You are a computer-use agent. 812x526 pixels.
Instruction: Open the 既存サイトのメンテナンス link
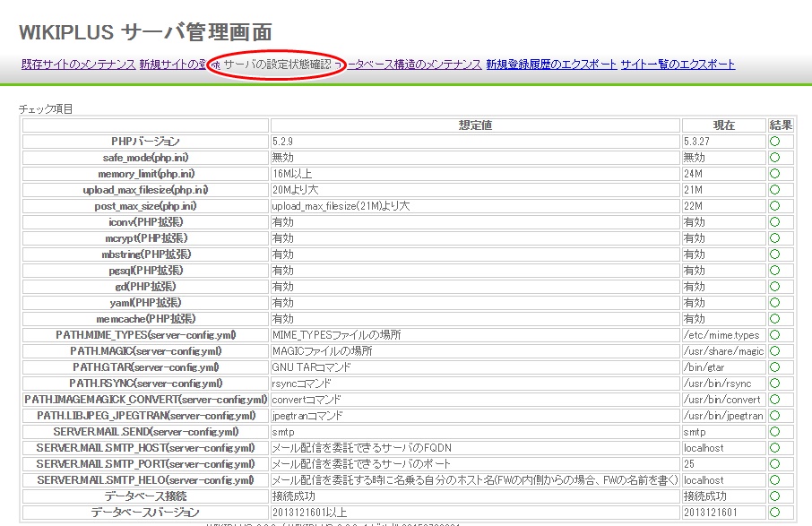(x=78, y=65)
